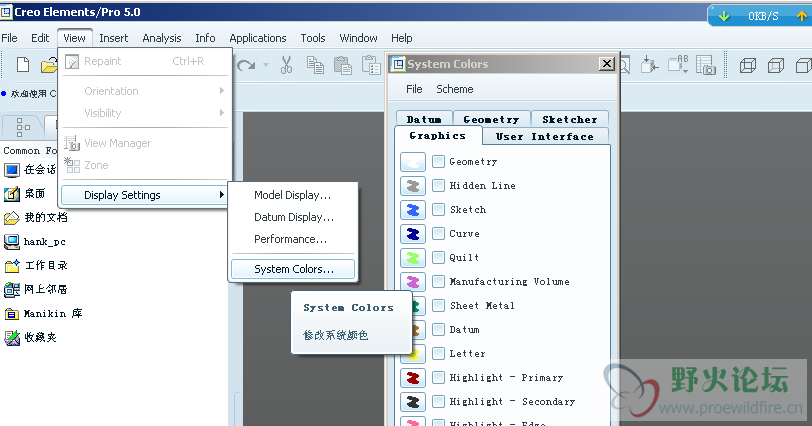
Task: Open 网上邻居 network neighborhood
Action: pyautogui.click(x=36, y=289)
